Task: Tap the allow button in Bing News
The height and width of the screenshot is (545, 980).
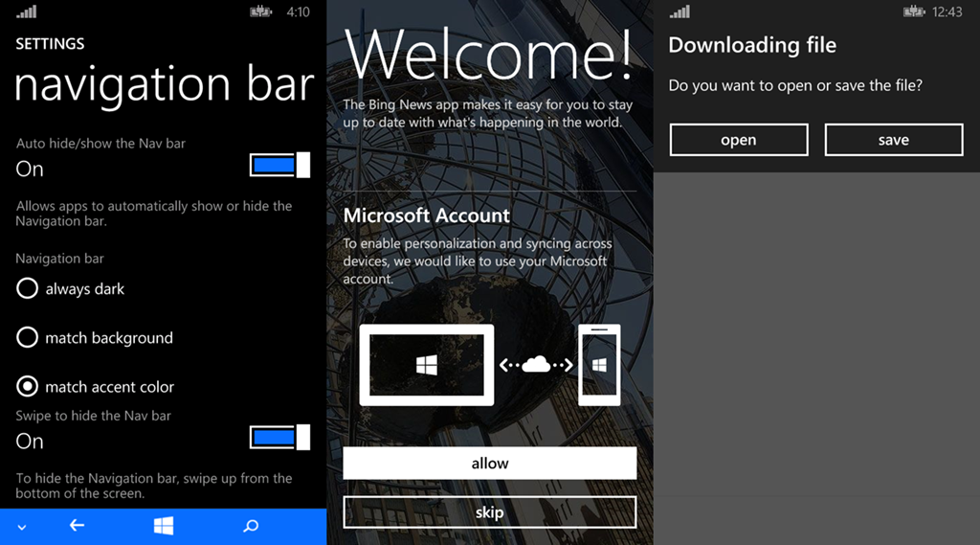Action: (x=489, y=463)
